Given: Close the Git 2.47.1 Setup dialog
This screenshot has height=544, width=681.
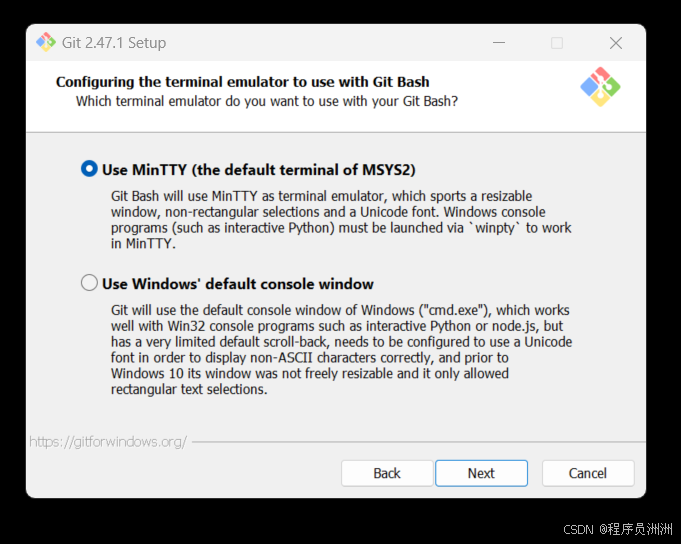Looking at the screenshot, I should pyautogui.click(x=615, y=43).
